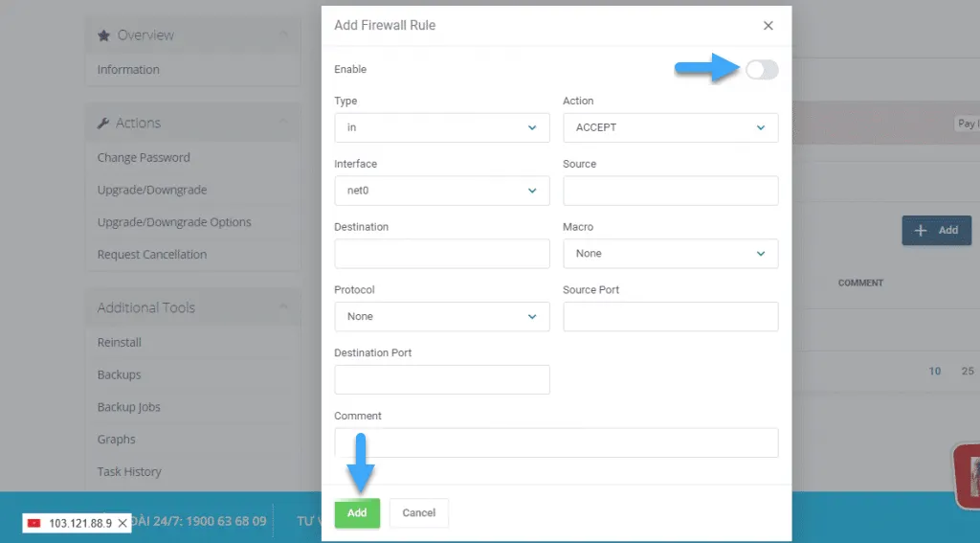Viewport: 980px width, 543px height.
Task: Open Change Password in the sidebar
Action: pyautogui.click(x=144, y=158)
